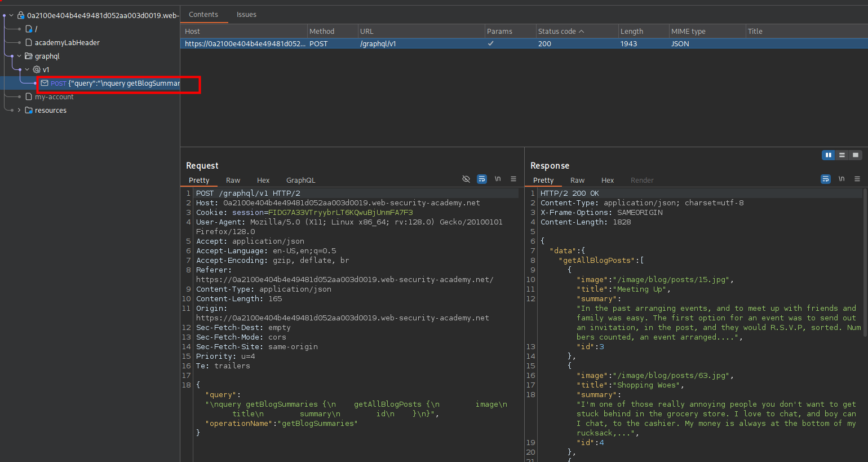This screenshot has height=462, width=868.
Task: Switch Request view to GraphQL tab
Action: tap(300, 181)
